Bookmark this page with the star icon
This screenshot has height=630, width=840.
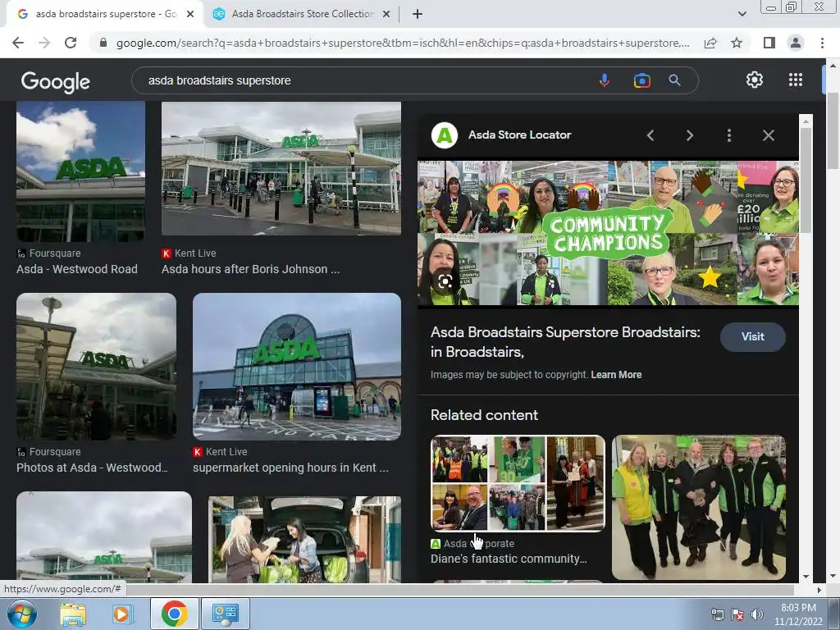(737, 43)
